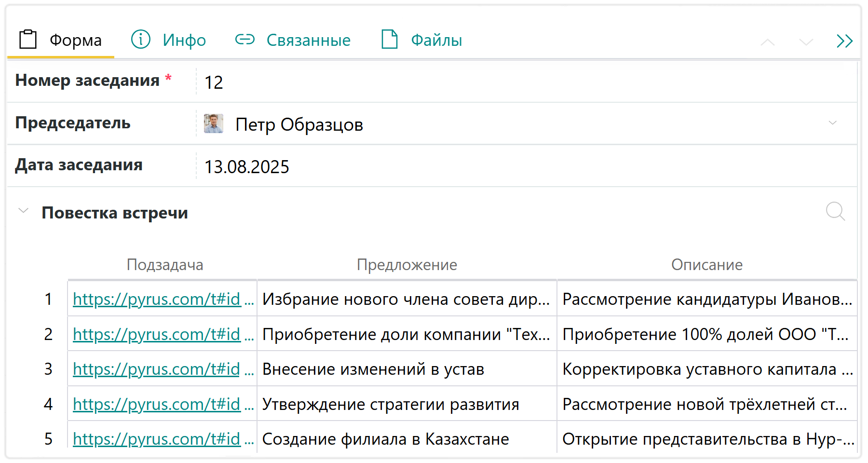This screenshot has height=463, width=868.
Task: Follow the pyrus.com link in row 5
Action: [157, 439]
